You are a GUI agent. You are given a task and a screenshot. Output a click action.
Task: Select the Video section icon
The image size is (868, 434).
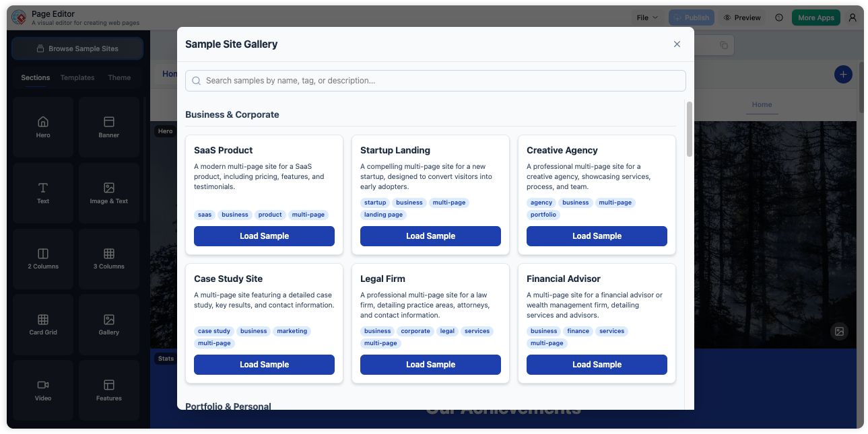click(42, 390)
